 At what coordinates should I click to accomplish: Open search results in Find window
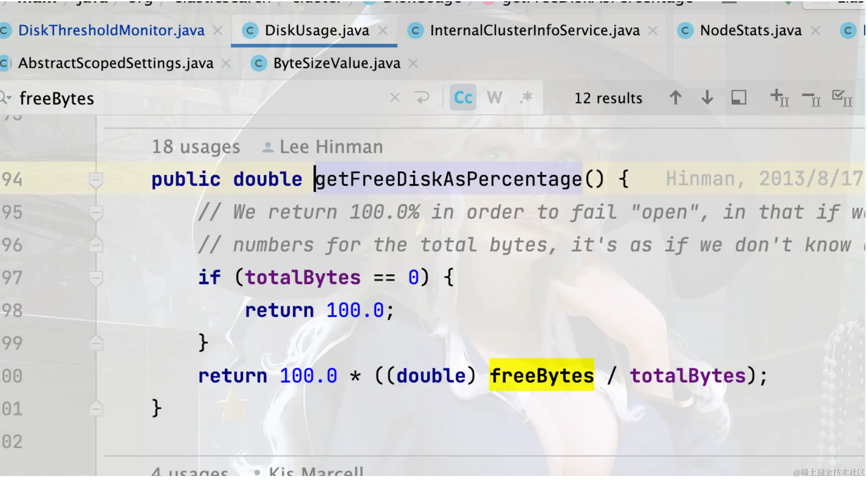tap(739, 98)
